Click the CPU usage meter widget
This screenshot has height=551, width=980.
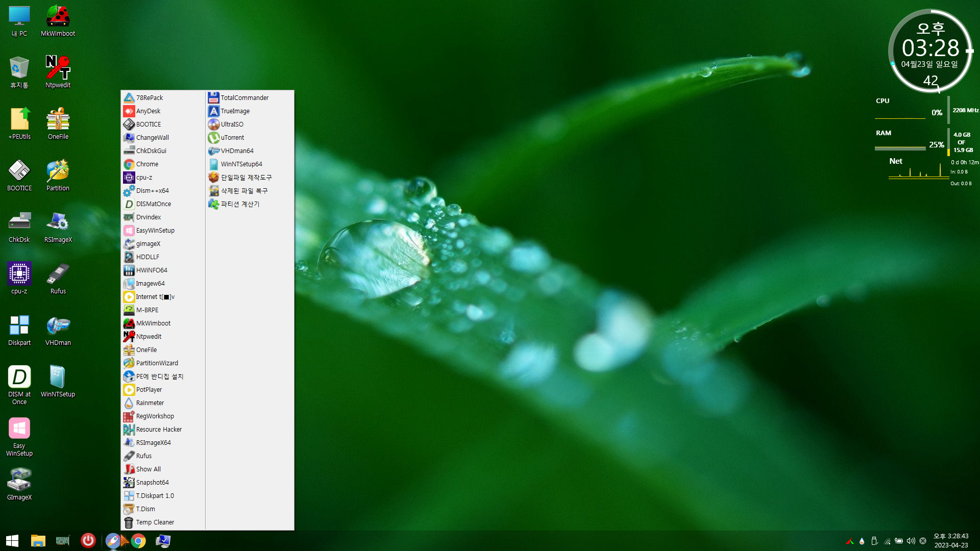click(x=926, y=109)
